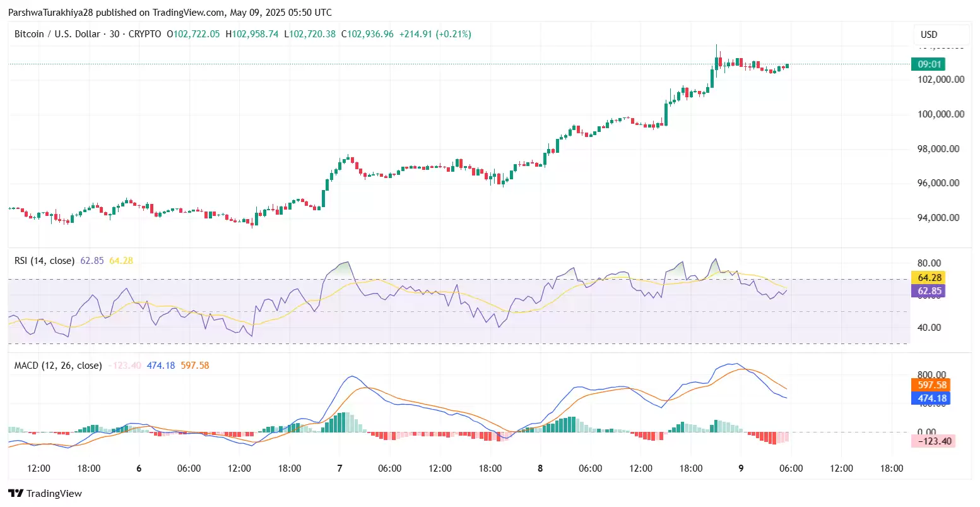
Task: Click the Bitcoin / U.S. Dollar symbol title
Action: [57, 34]
